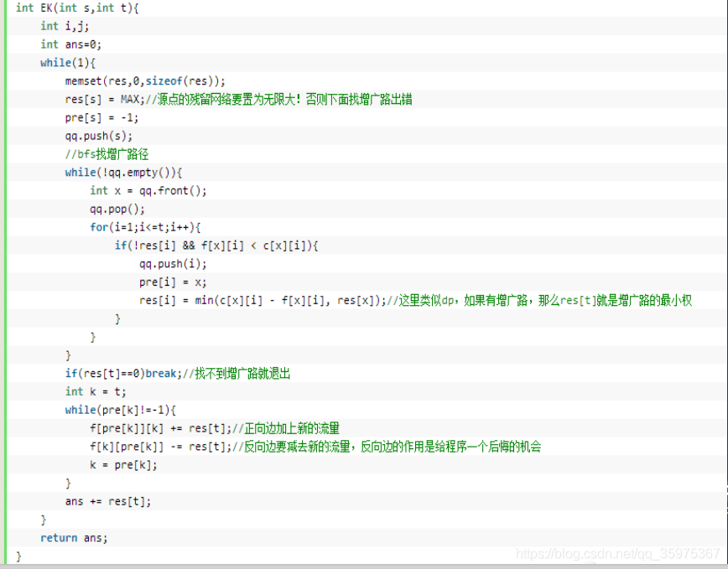Click the '//正向边加上新的流量' comment
This screenshot has width=728, height=569.
[x=286, y=428]
